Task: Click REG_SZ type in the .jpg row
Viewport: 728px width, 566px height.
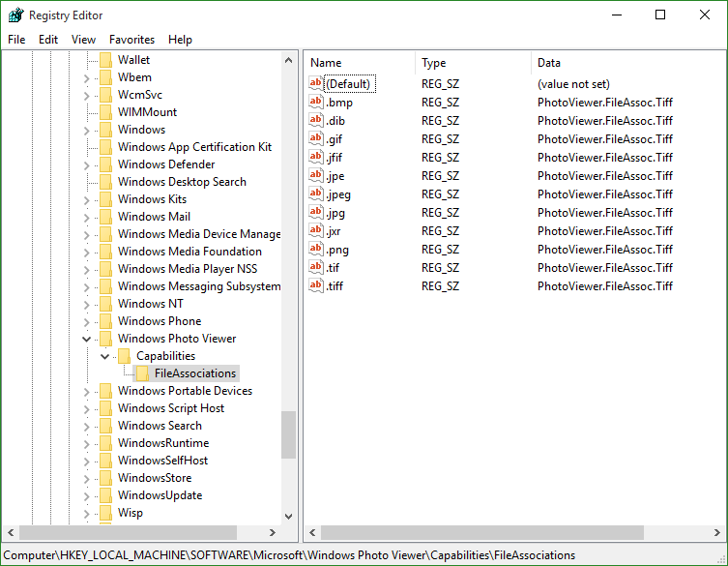Action: [x=440, y=213]
